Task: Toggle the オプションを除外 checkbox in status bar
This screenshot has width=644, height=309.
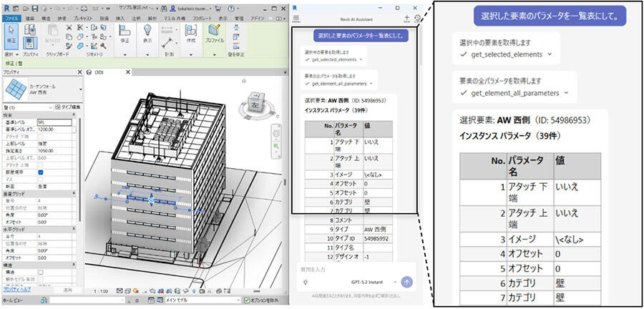Action: point(247,300)
